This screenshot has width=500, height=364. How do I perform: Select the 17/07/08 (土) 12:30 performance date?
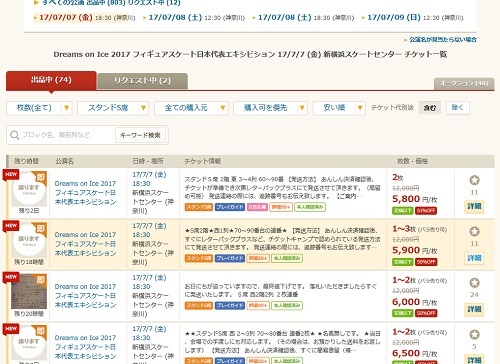click(194, 17)
